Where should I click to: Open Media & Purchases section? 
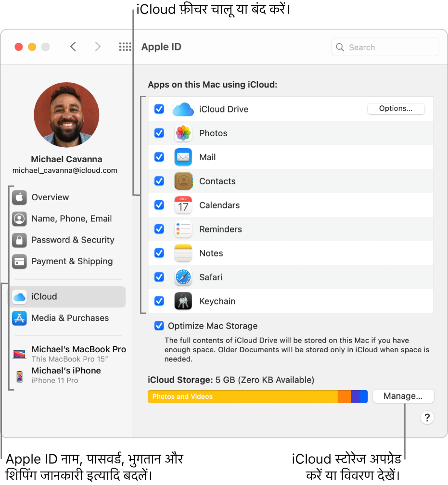point(68,319)
